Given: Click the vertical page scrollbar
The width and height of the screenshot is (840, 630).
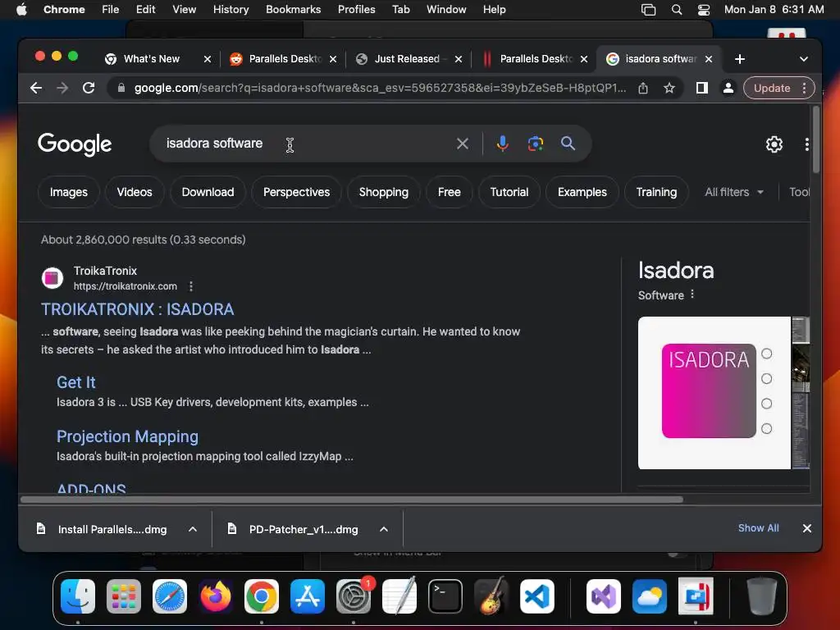Looking at the screenshot, I should point(816,139).
